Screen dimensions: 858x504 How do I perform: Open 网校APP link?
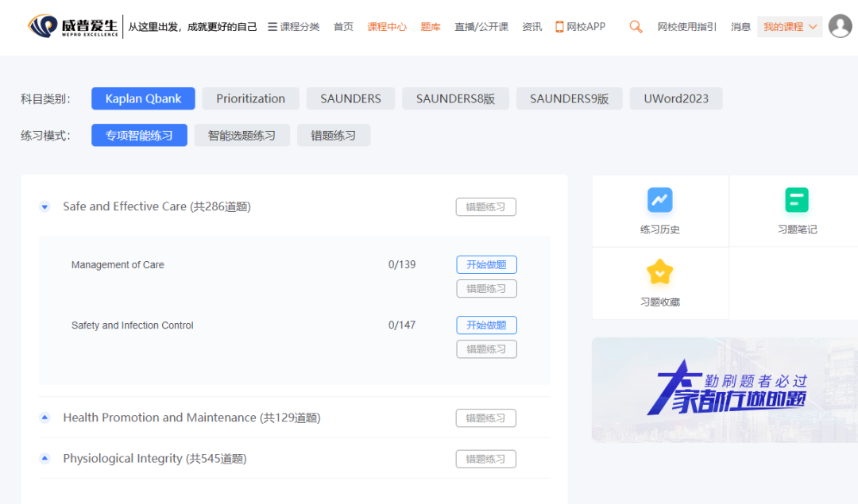pos(581,27)
